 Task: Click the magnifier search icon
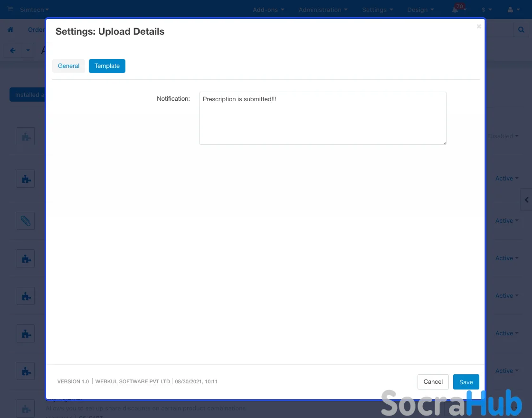521,29
